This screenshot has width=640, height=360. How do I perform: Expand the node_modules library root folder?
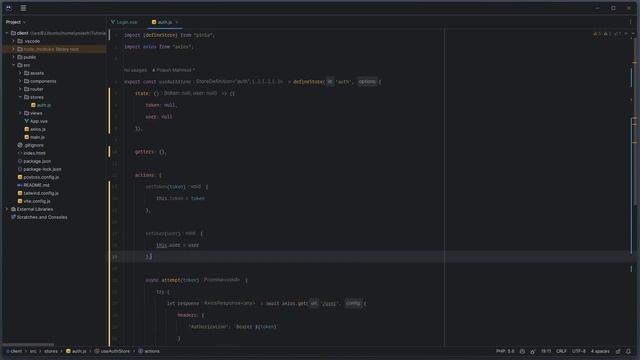point(13,49)
